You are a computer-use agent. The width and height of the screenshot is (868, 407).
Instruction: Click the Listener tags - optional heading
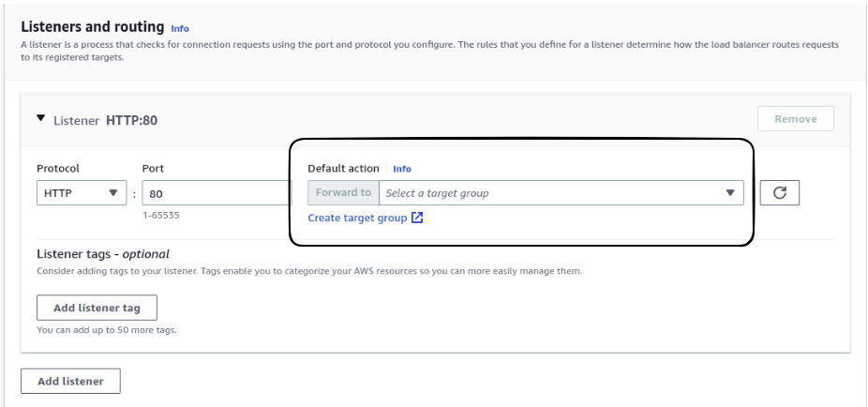tap(103, 253)
